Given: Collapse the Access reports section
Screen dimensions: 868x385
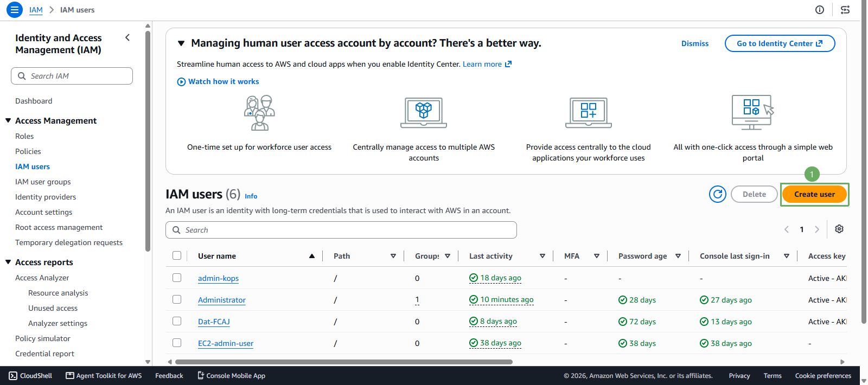Looking at the screenshot, I should tap(8, 262).
